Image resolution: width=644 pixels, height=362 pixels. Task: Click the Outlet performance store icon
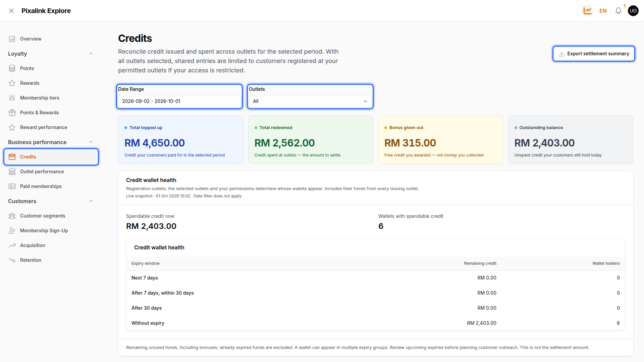[x=12, y=172]
